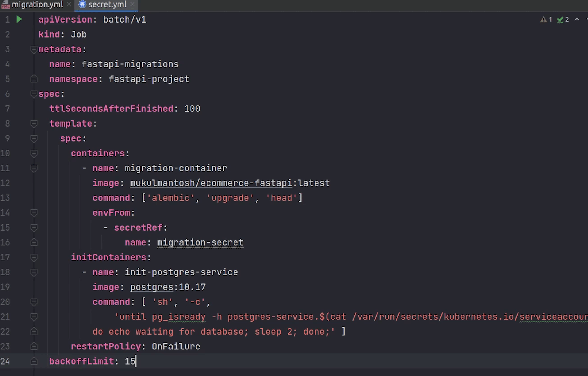Collapse the initContainers fold marker

tap(34, 257)
